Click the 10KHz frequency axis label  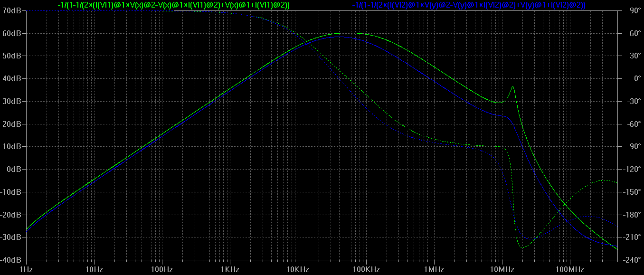[298, 269]
